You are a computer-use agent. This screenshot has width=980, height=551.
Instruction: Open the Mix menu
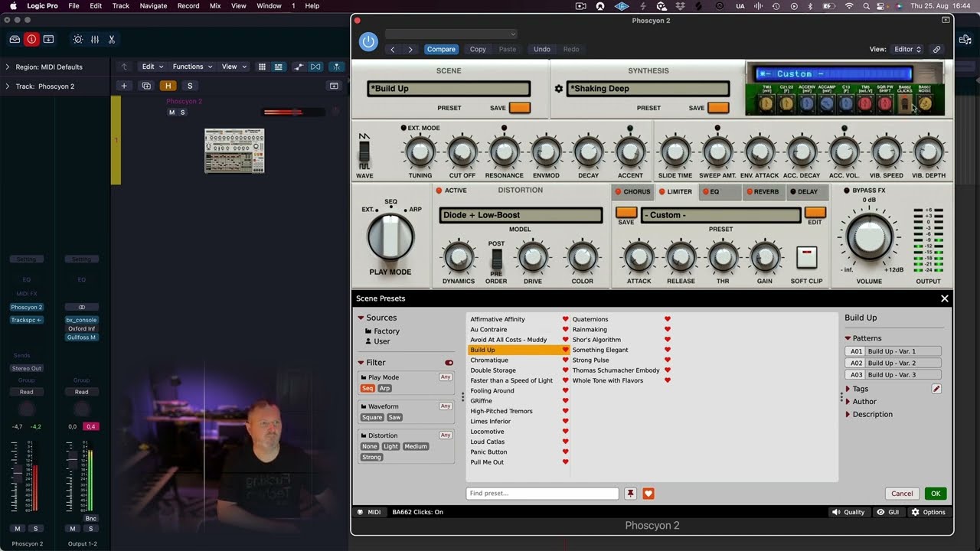(x=215, y=6)
